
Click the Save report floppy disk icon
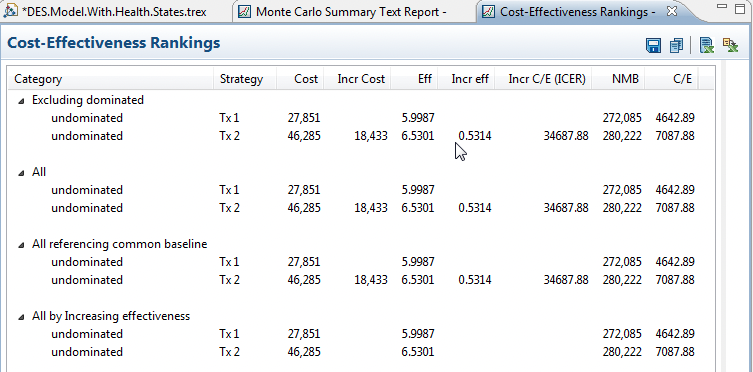pyautogui.click(x=653, y=46)
